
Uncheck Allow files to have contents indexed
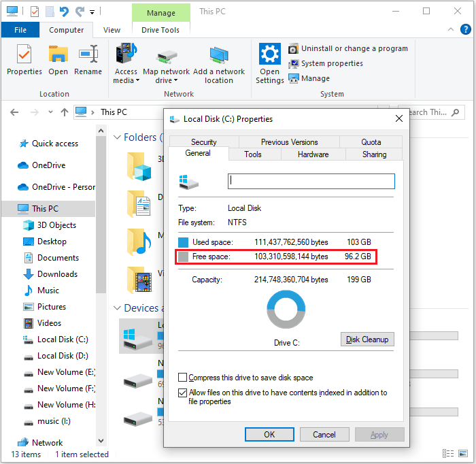coord(182,393)
